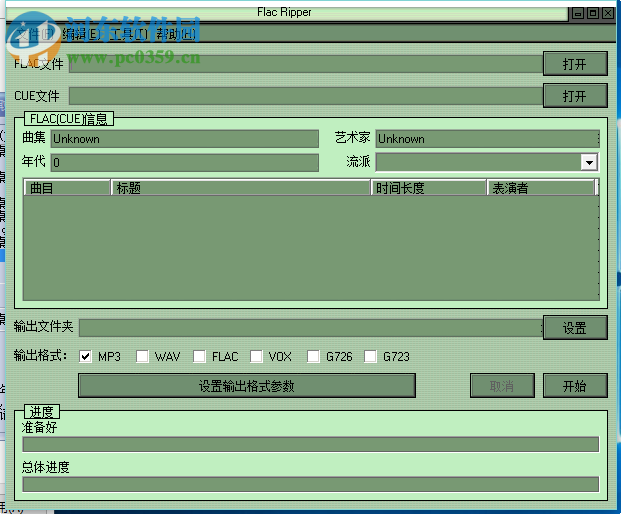This screenshot has height=514, width=621.
Task: Enable WAV output format
Action: (x=142, y=356)
